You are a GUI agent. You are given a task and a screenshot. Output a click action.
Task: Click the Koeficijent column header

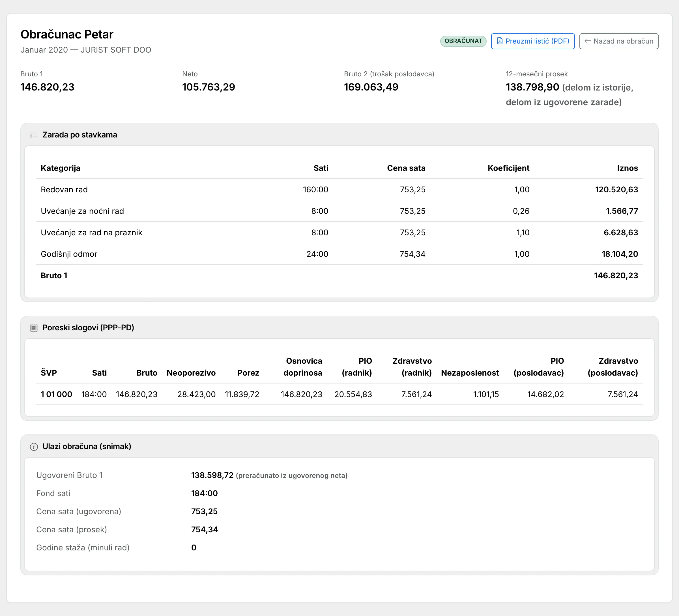click(509, 168)
